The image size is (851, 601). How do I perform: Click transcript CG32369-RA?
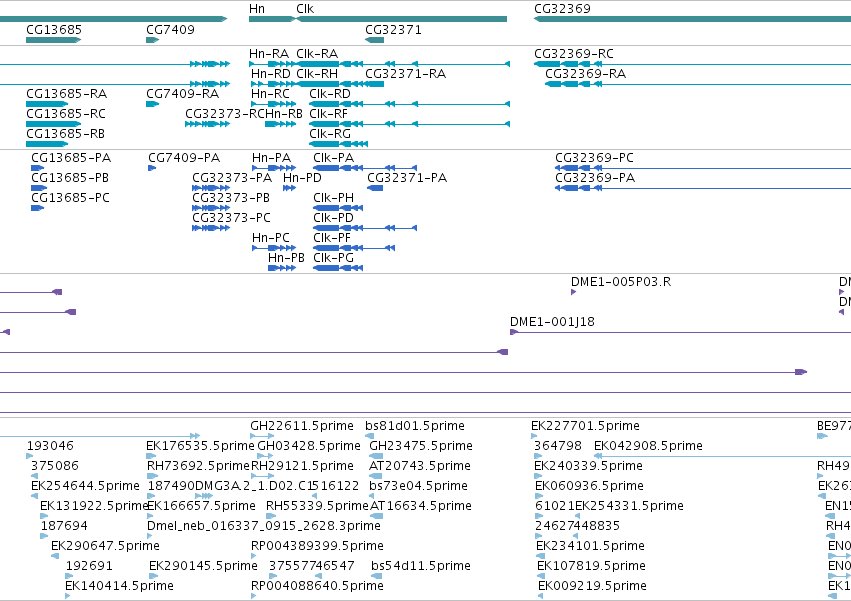(585, 74)
